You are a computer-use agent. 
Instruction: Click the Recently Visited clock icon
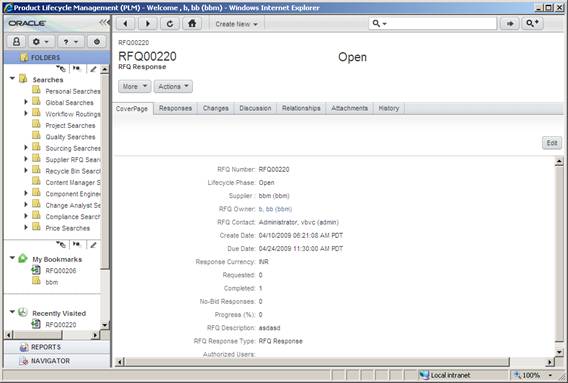(x=23, y=312)
